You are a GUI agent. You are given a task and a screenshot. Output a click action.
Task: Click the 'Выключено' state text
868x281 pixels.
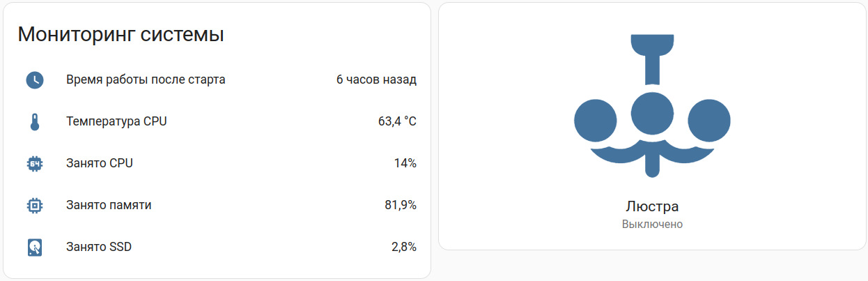651,225
